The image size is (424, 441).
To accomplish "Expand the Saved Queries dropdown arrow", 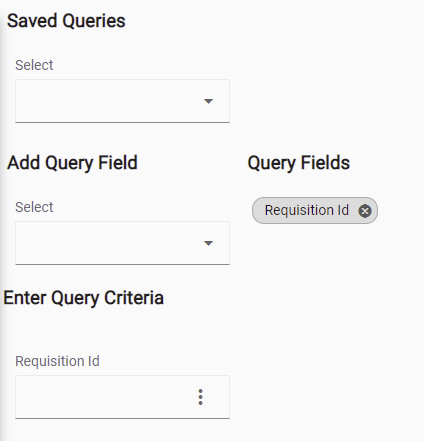I will pyautogui.click(x=208, y=101).
